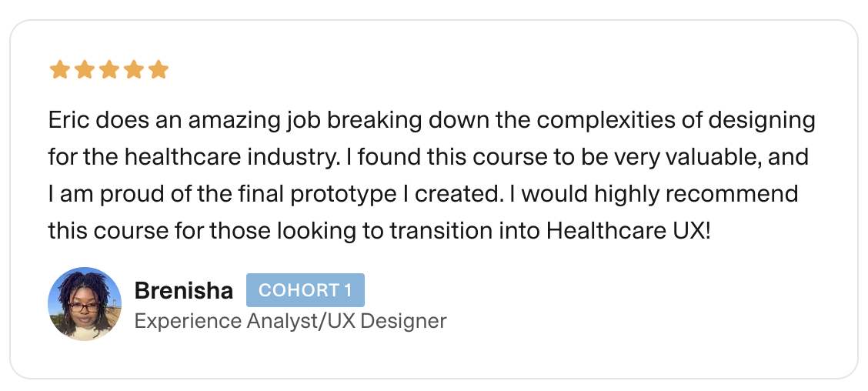Click the word "designing" in the review
This screenshot has height=391, width=868.
click(760, 121)
